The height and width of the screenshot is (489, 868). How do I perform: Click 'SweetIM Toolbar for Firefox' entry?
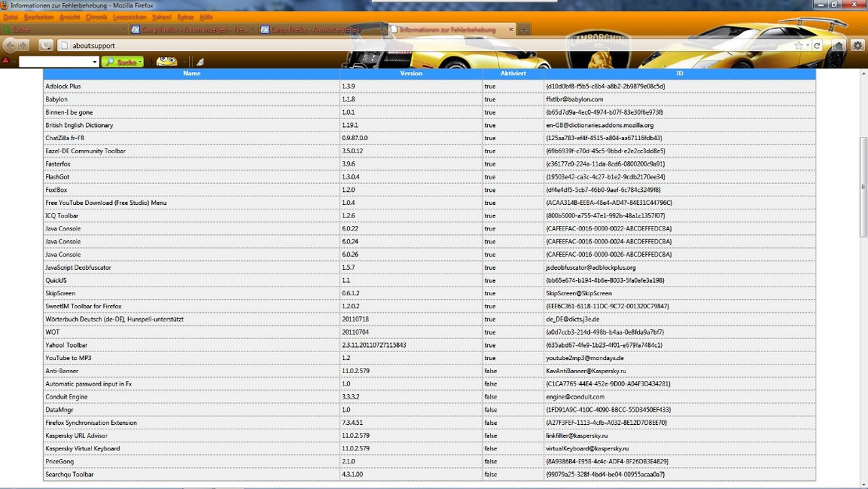pos(83,306)
